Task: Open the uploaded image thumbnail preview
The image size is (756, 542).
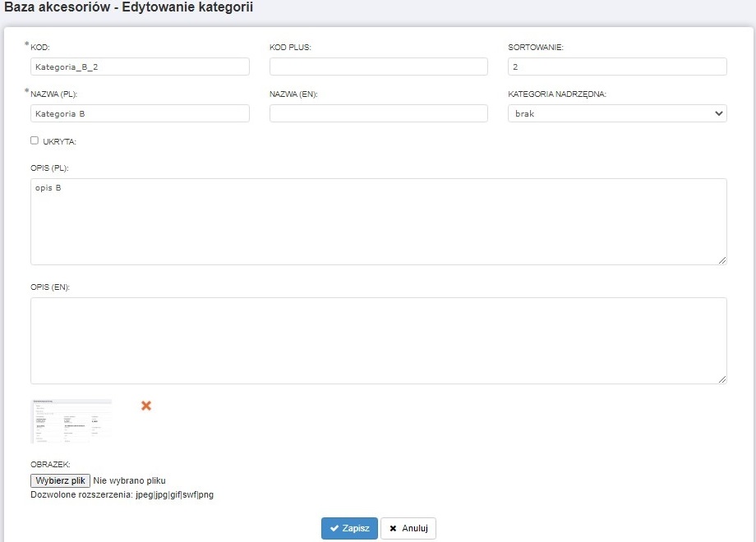Action: pos(71,420)
